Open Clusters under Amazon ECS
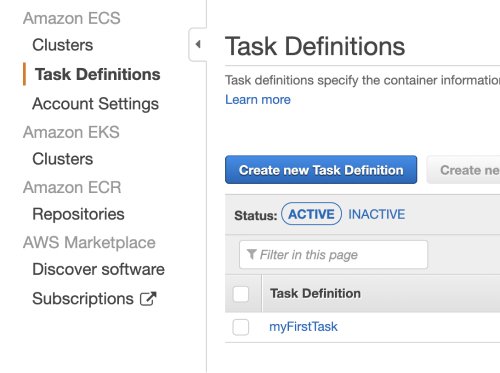500x373 pixels. click(62, 45)
